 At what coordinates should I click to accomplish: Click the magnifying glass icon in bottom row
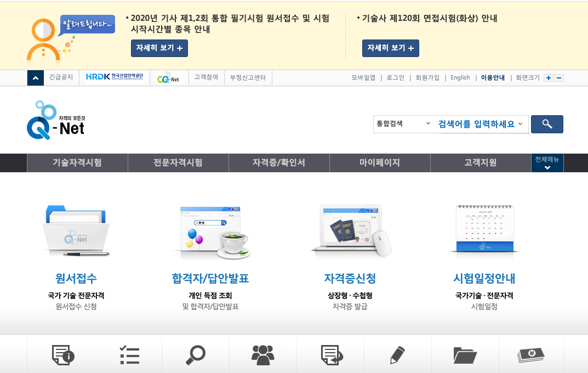click(x=196, y=355)
